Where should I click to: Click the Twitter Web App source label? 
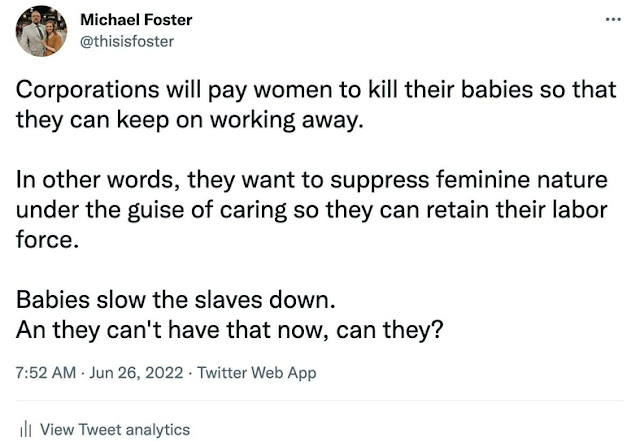(257, 373)
